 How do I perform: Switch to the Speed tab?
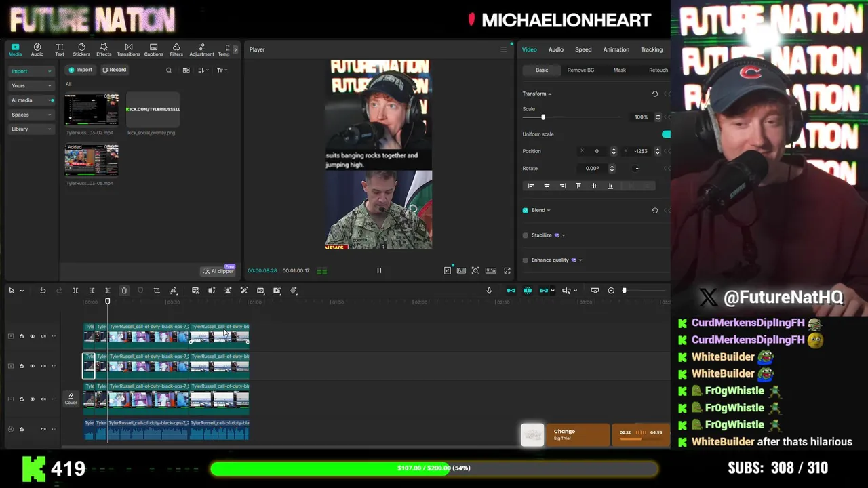click(x=583, y=49)
